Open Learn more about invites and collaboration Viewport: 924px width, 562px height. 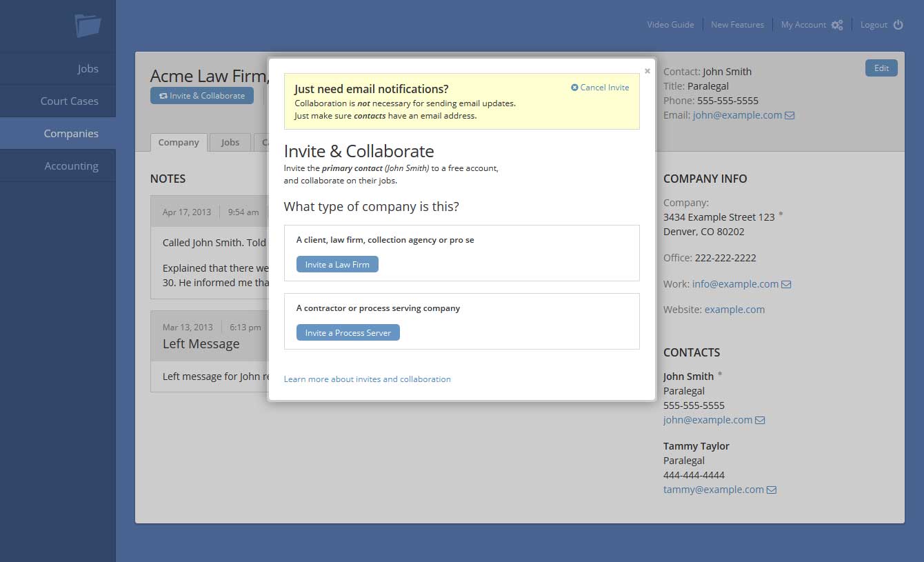[367, 379]
